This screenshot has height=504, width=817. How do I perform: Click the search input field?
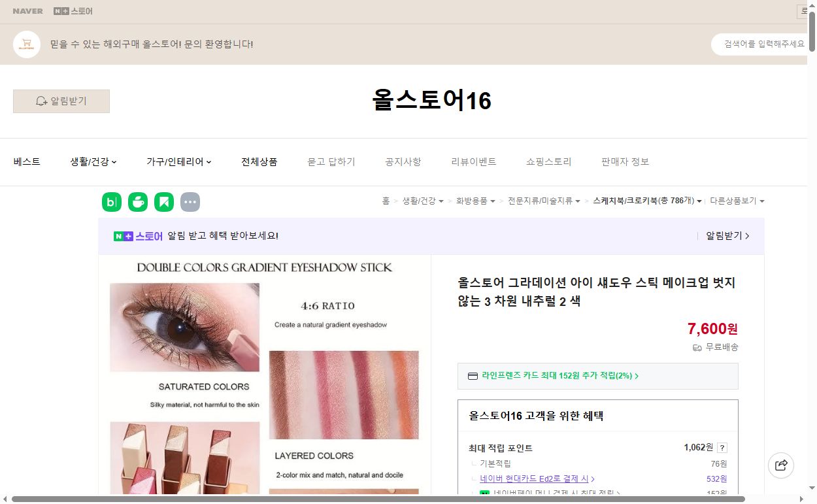(761, 44)
